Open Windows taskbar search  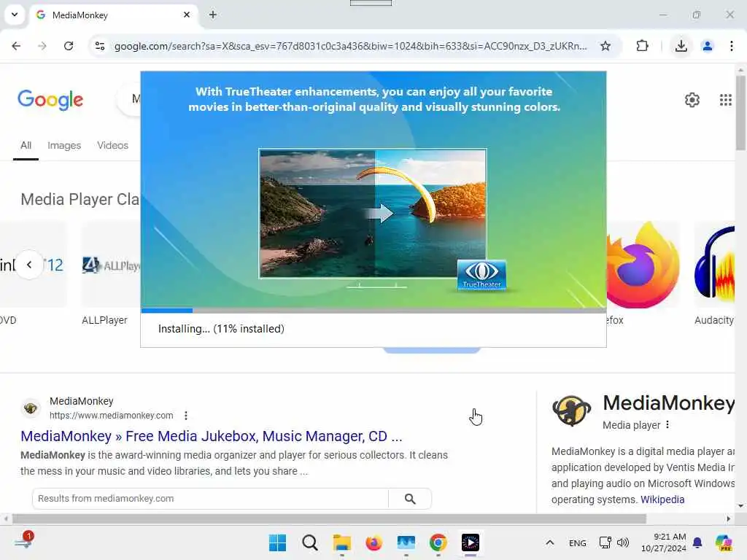click(x=309, y=542)
